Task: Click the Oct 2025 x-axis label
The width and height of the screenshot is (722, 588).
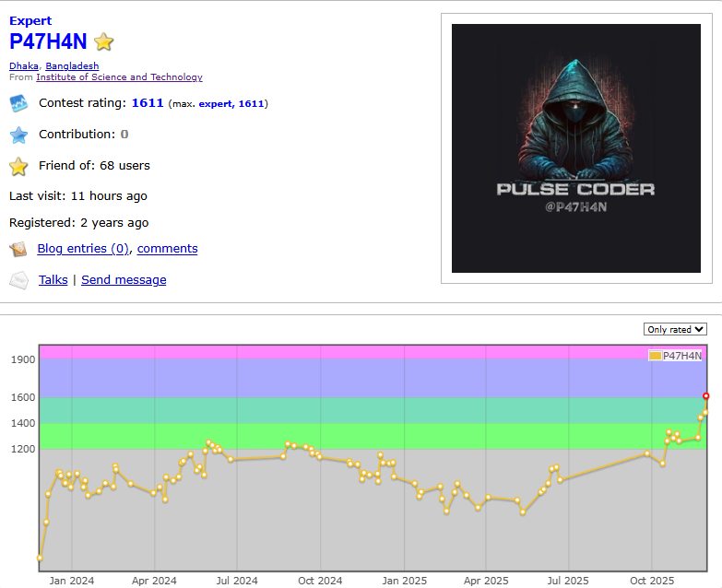Action: (x=652, y=581)
